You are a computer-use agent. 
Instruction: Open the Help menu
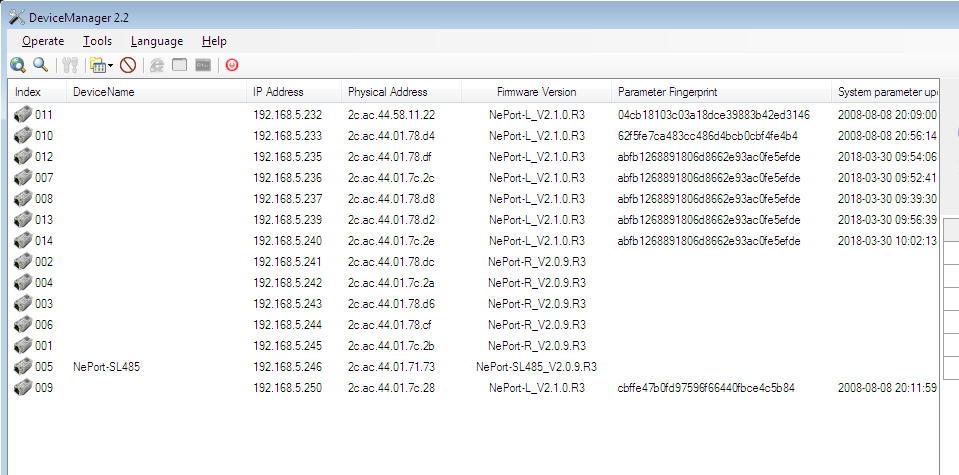(214, 41)
